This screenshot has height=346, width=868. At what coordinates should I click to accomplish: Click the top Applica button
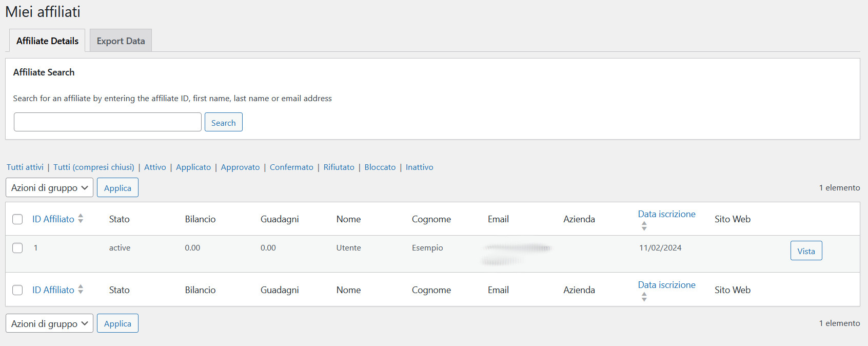pyautogui.click(x=117, y=187)
